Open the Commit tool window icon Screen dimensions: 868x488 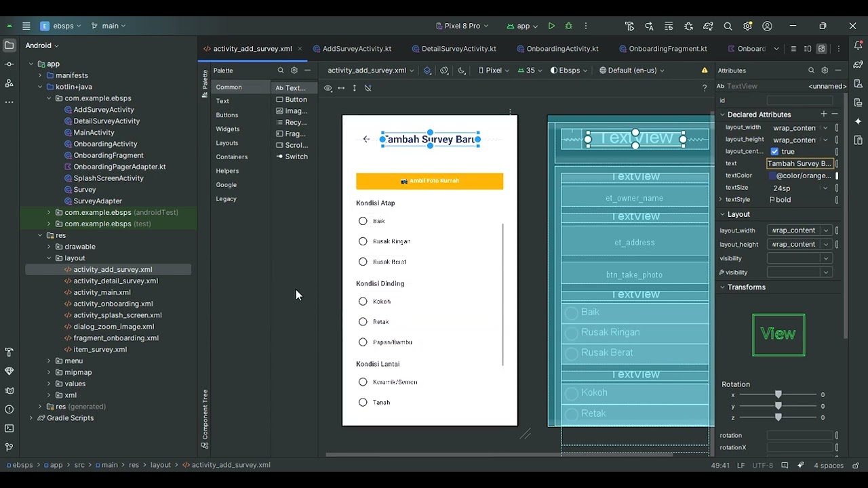coord(9,64)
